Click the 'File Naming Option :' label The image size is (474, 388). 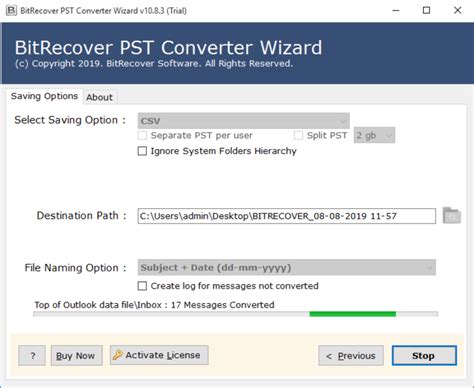coord(75,268)
